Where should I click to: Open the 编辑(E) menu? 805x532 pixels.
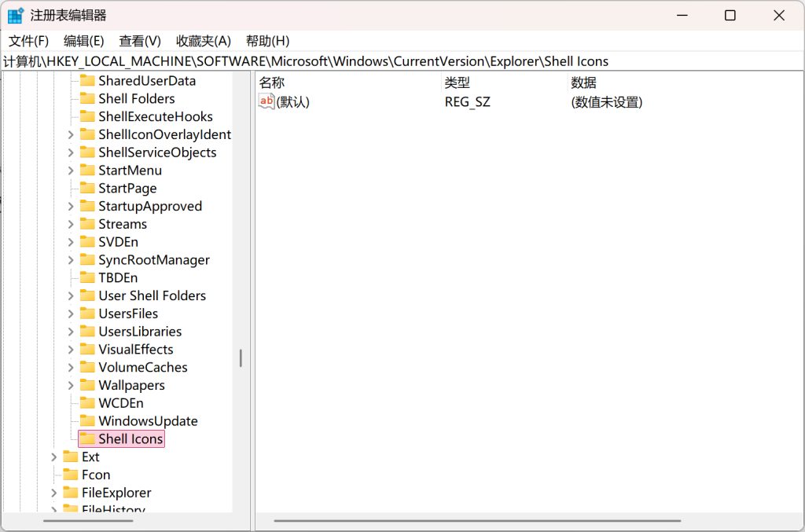[83, 41]
